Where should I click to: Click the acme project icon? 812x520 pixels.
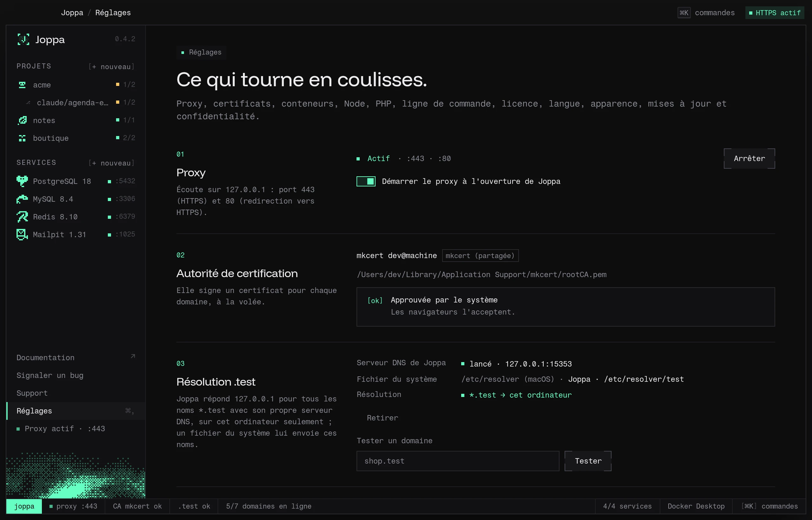pyautogui.click(x=22, y=85)
